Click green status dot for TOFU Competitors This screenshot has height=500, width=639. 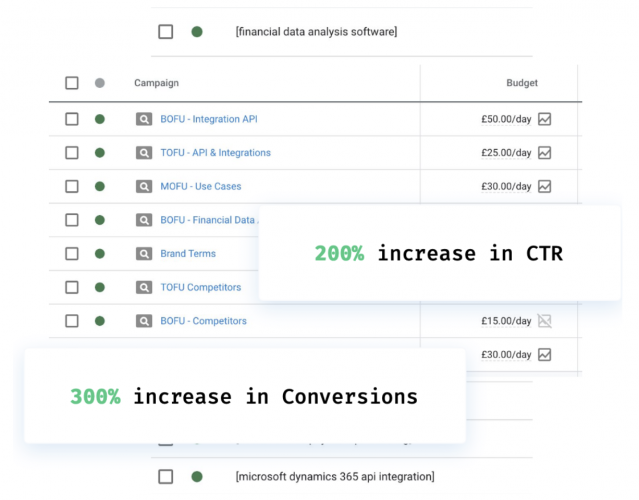(100, 287)
